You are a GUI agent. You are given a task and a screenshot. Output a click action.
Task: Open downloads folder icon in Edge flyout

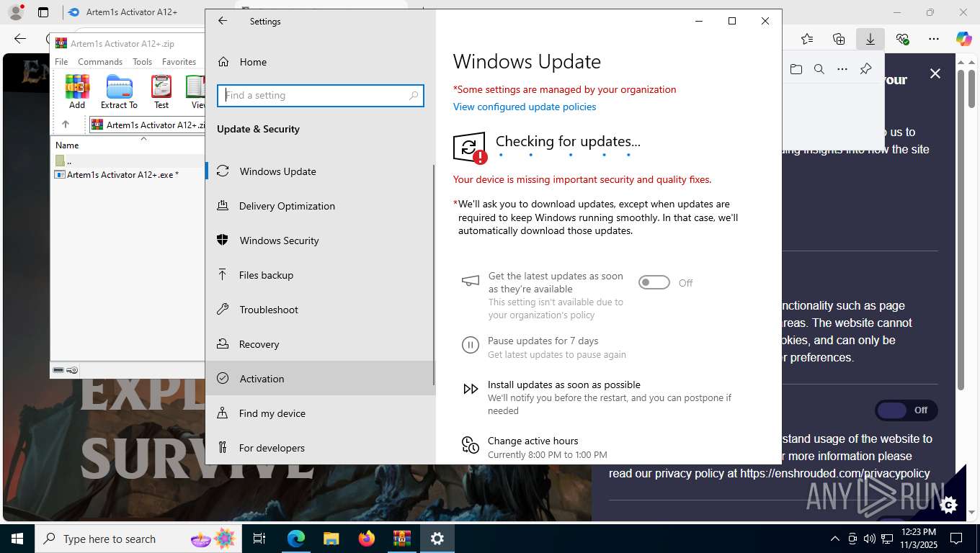(796, 69)
